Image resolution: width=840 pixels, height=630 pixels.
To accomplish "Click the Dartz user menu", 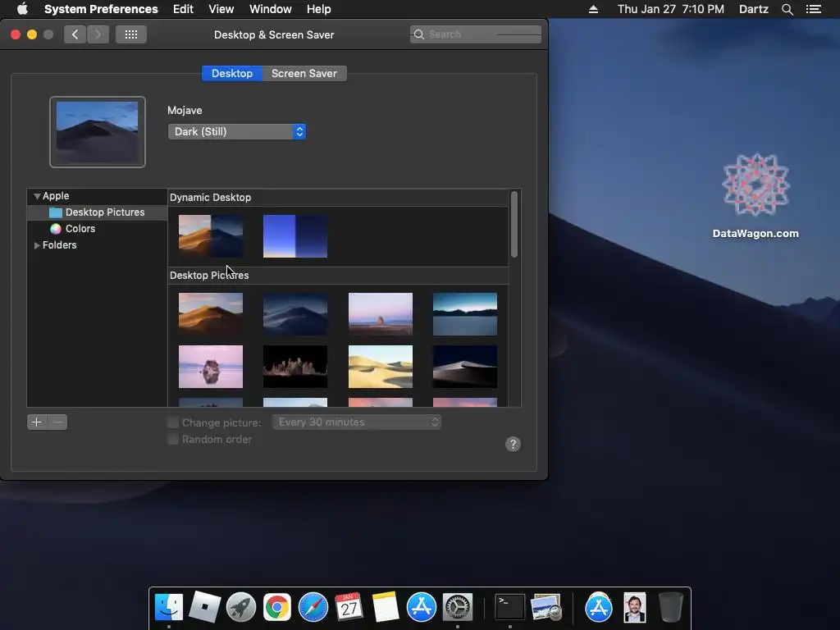I will (x=754, y=9).
